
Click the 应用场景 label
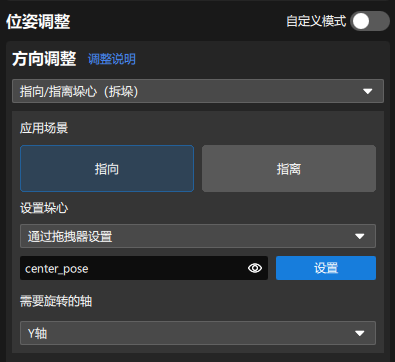[44, 128]
